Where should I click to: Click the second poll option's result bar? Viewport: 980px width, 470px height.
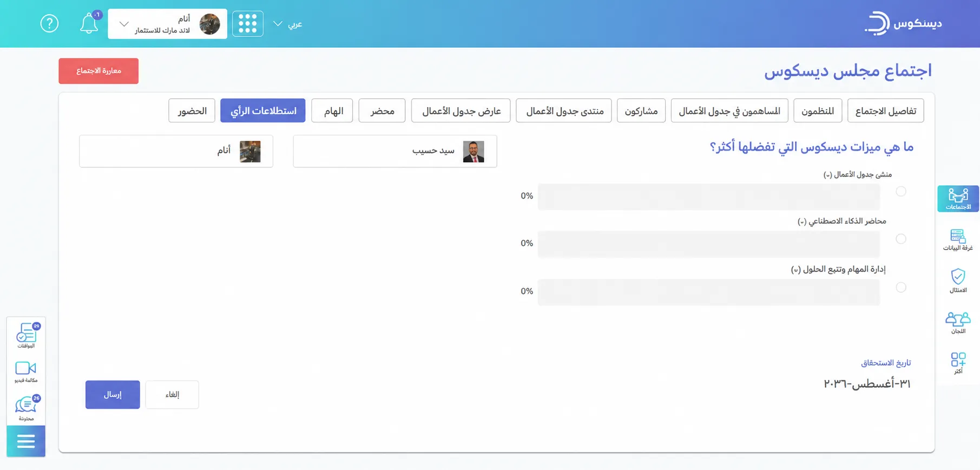click(x=709, y=244)
